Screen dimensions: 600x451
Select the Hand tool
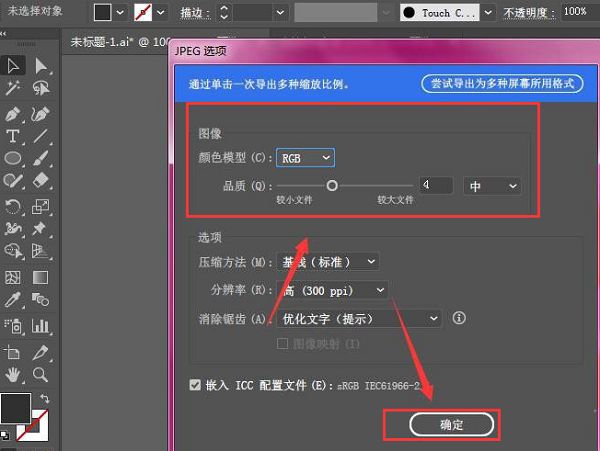pyautogui.click(x=13, y=374)
